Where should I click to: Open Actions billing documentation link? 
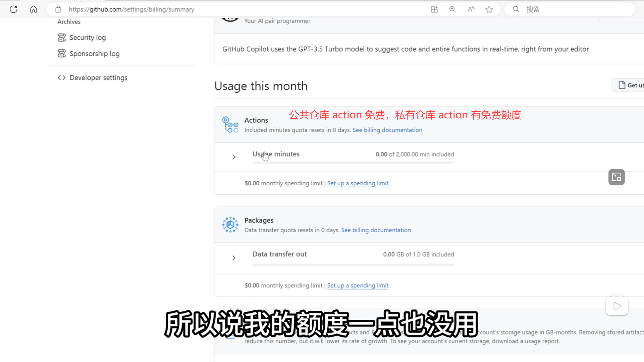[x=387, y=130]
